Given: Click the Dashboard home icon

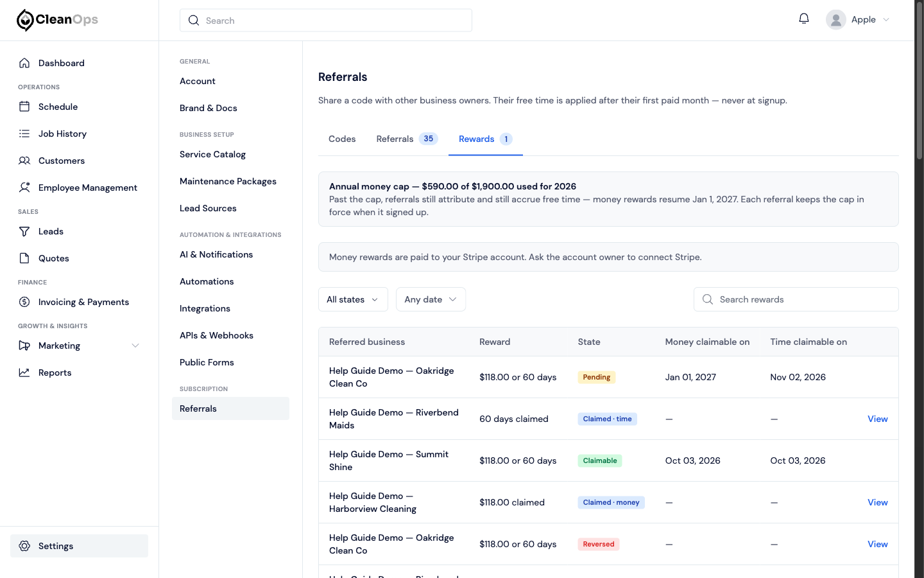Looking at the screenshot, I should pos(24,63).
